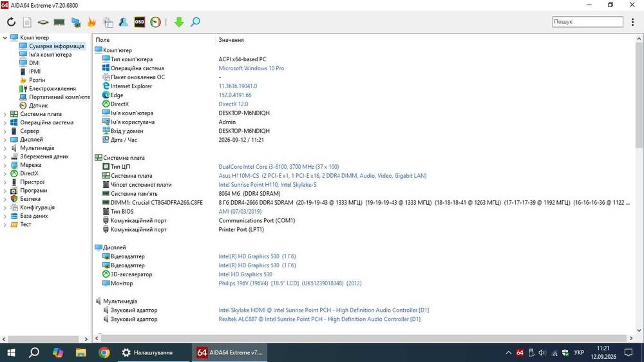Expand the Дисплей tree node
Screen dimensions: 644x362
pyautogui.click(x=5, y=140)
